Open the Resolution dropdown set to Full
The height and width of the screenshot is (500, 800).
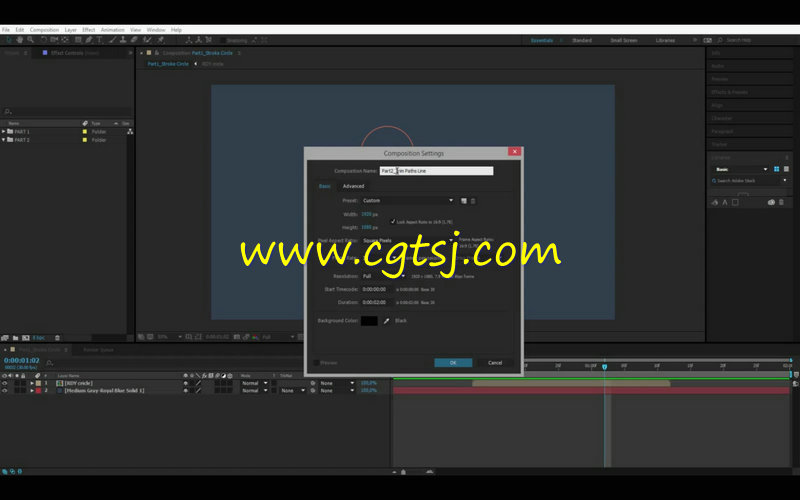(384, 276)
